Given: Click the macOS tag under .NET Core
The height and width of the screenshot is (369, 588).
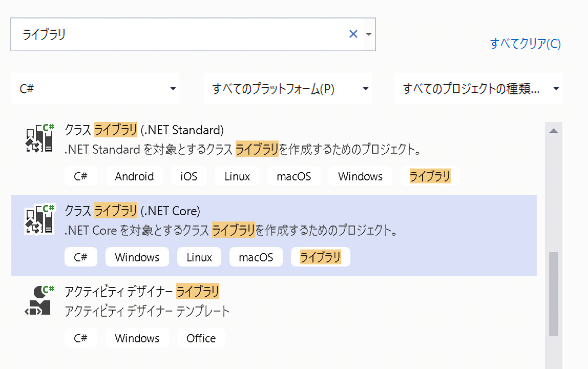Looking at the screenshot, I should pyautogui.click(x=256, y=257).
